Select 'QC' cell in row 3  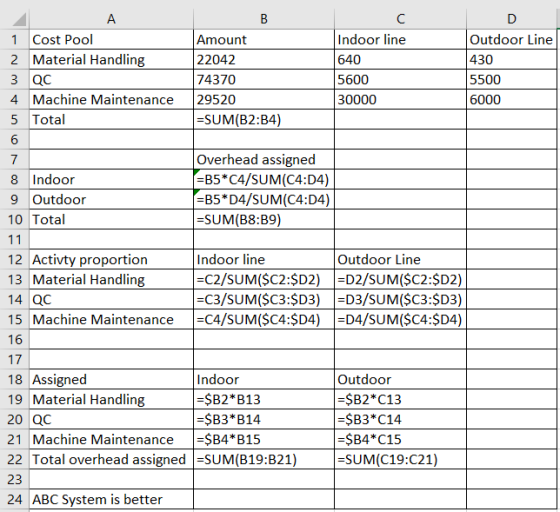click(x=111, y=79)
